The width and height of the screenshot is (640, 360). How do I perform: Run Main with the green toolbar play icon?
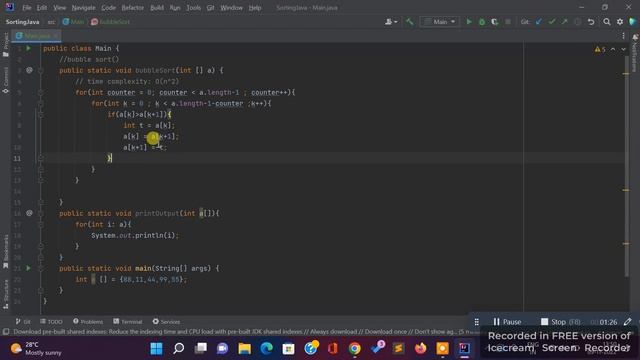pyautogui.click(x=469, y=22)
